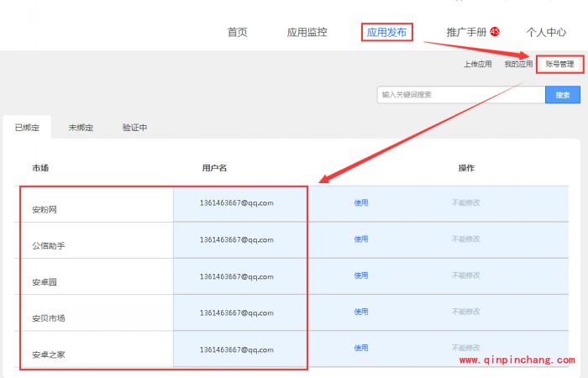Click the 上传应用 sub-navigation link

(x=478, y=64)
